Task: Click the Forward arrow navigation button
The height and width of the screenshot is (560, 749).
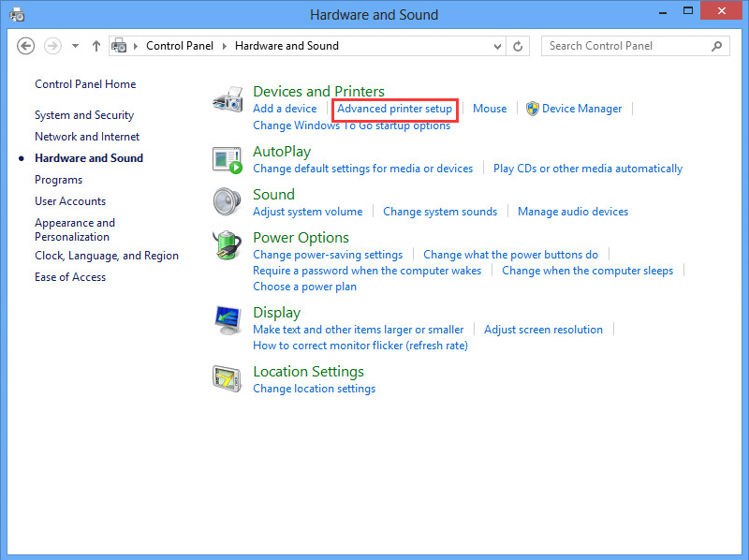Action: (x=52, y=46)
